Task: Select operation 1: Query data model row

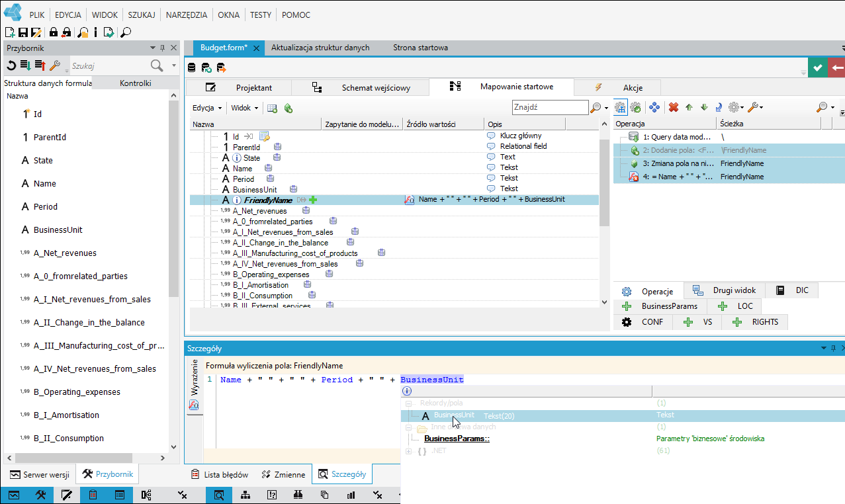Action: 729,137
